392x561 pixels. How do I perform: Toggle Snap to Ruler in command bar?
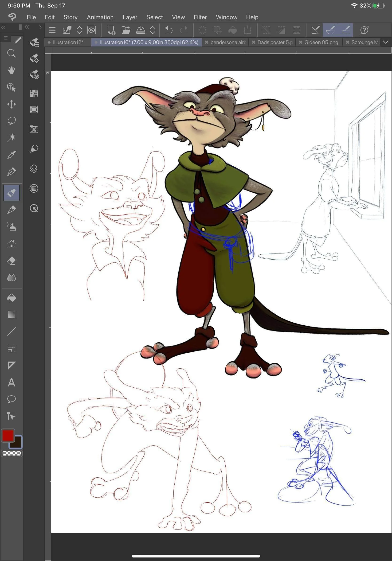tap(315, 30)
